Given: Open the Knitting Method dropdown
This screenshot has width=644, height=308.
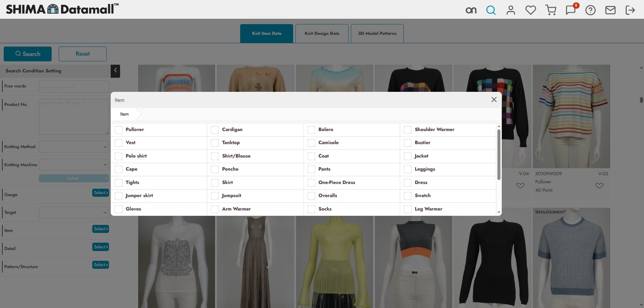Looking at the screenshot, I should tap(74, 147).
